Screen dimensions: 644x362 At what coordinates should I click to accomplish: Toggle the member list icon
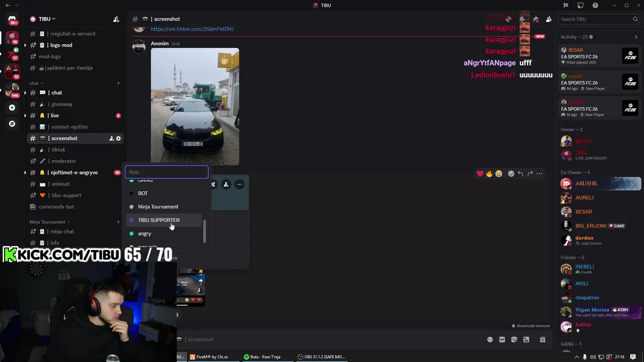pyautogui.click(x=548, y=19)
